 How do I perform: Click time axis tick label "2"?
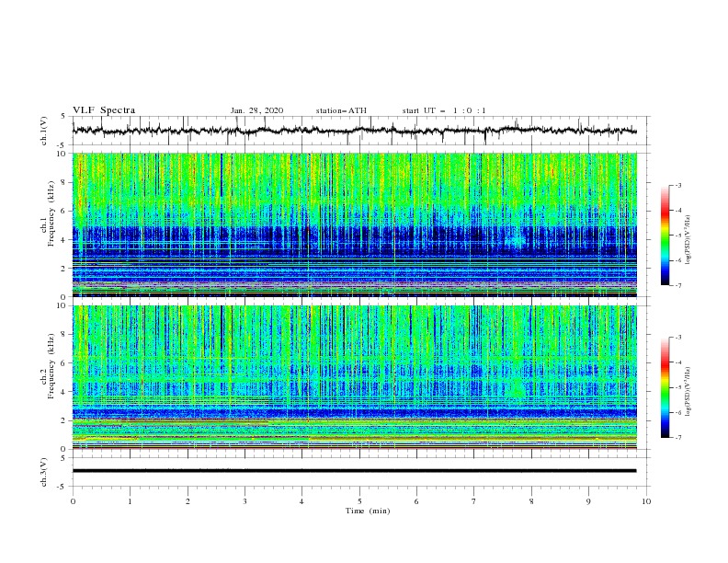188,501
